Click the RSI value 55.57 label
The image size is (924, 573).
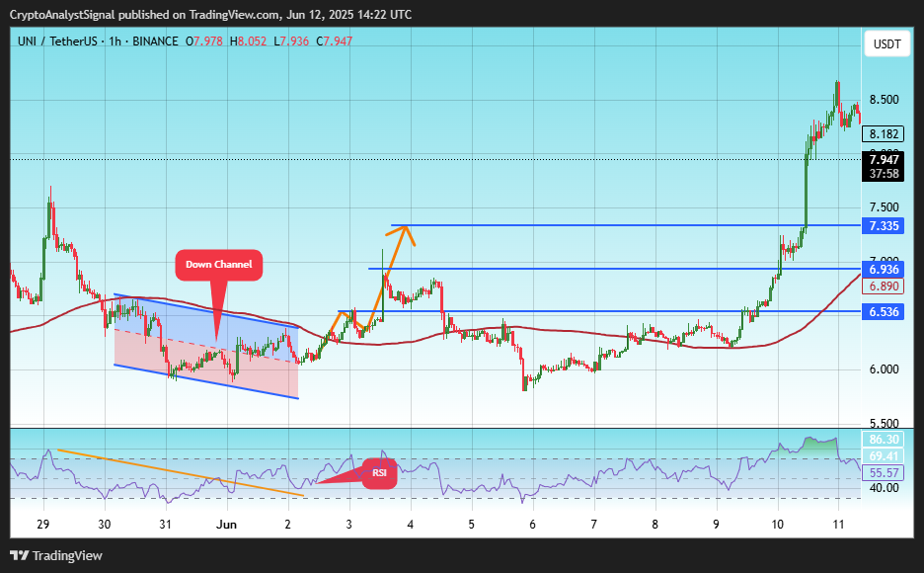tap(883, 472)
